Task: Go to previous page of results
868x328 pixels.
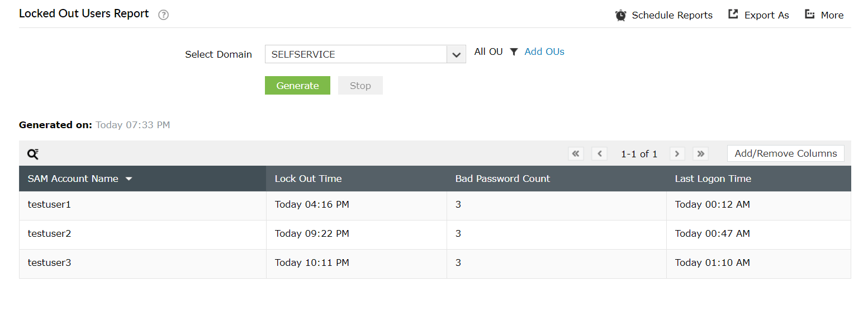Action: coord(599,154)
